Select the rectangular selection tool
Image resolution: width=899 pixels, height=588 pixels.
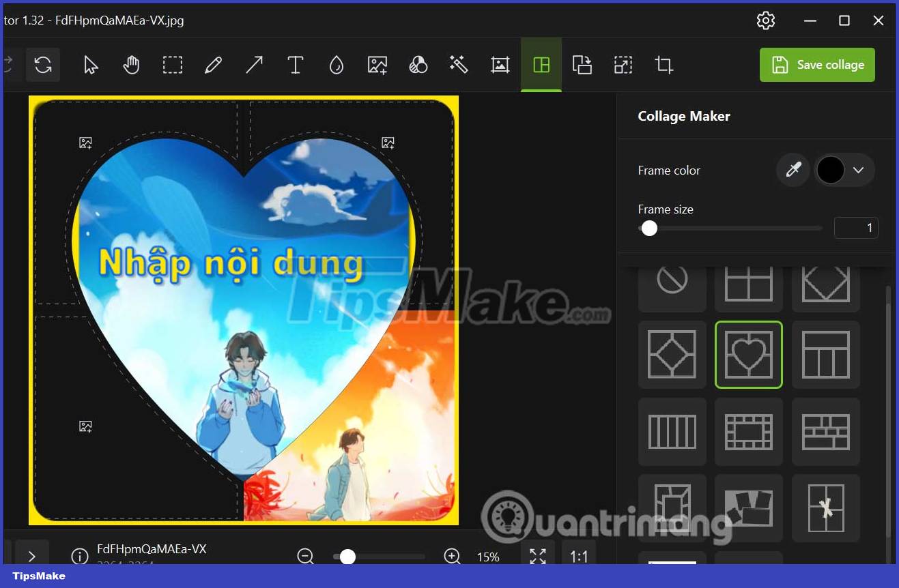tap(172, 65)
